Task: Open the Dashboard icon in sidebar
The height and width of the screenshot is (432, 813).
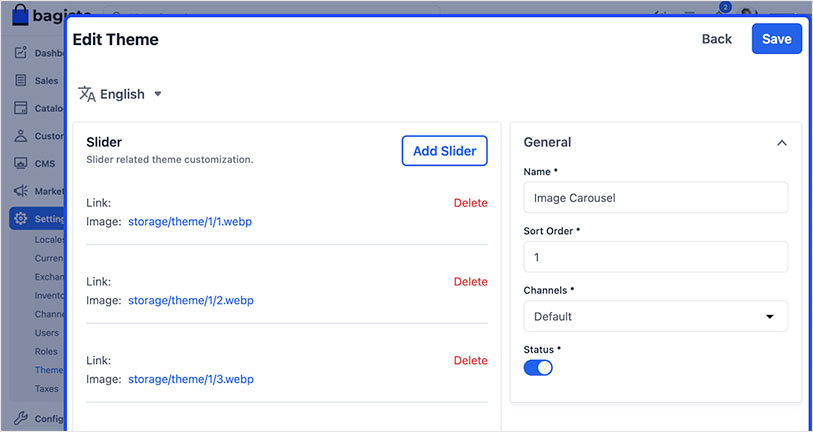Action: pos(21,53)
